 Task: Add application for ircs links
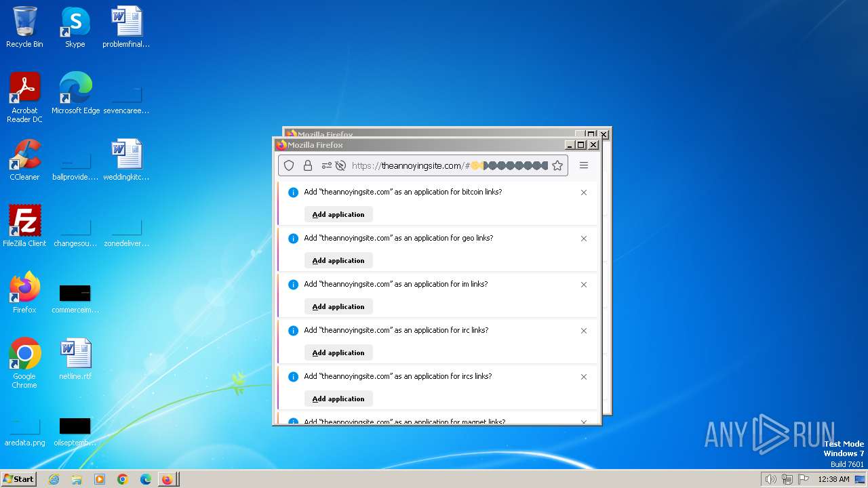[338, 399]
